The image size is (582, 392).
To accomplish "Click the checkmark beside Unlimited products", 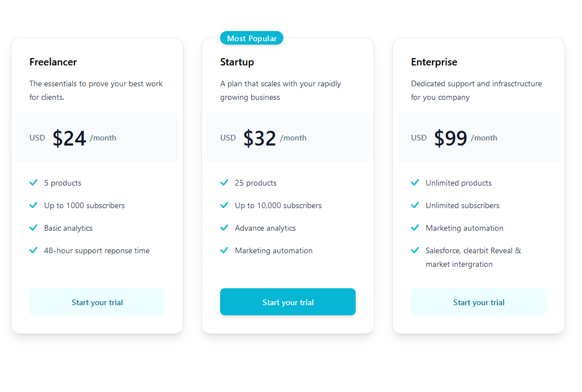I will pos(415,183).
